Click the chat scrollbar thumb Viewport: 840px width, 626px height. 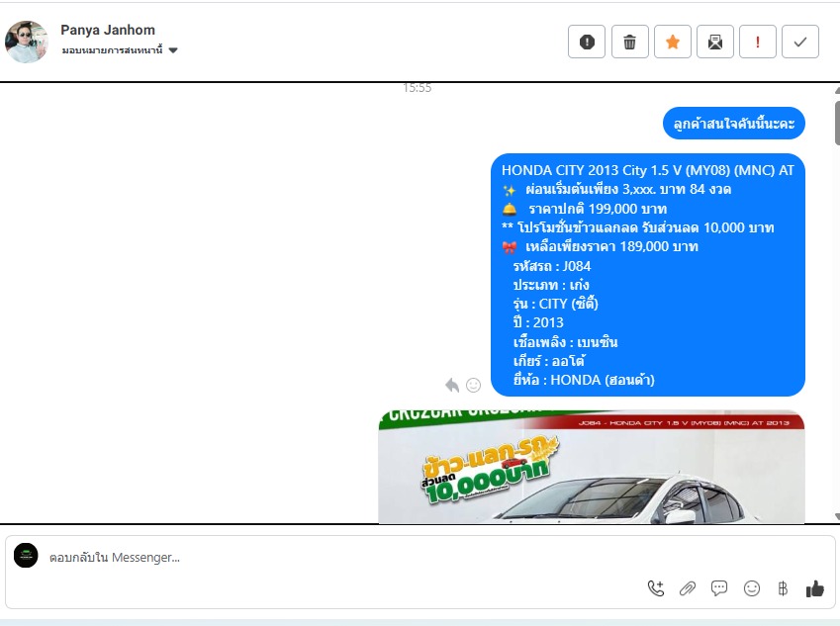click(x=837, y=122)
